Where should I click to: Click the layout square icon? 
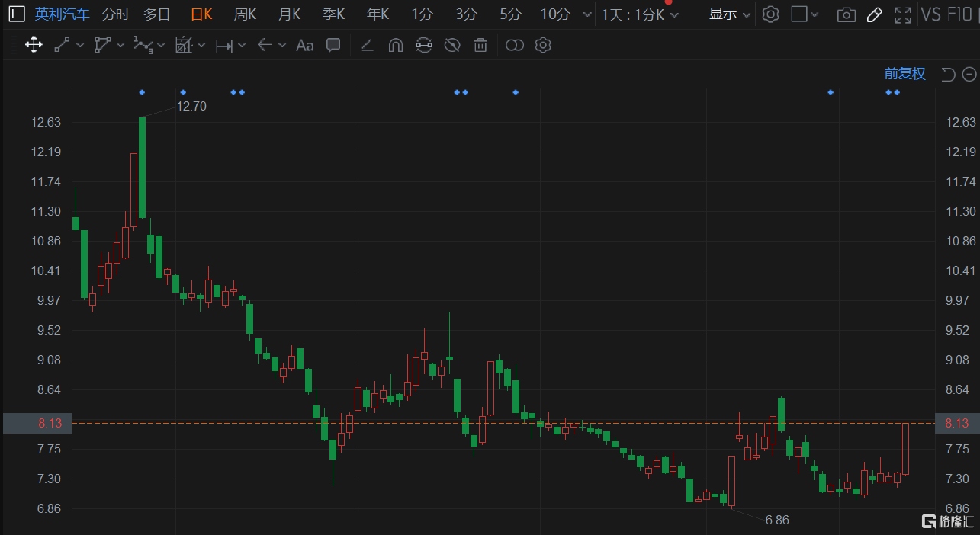(x=798, y=14)
